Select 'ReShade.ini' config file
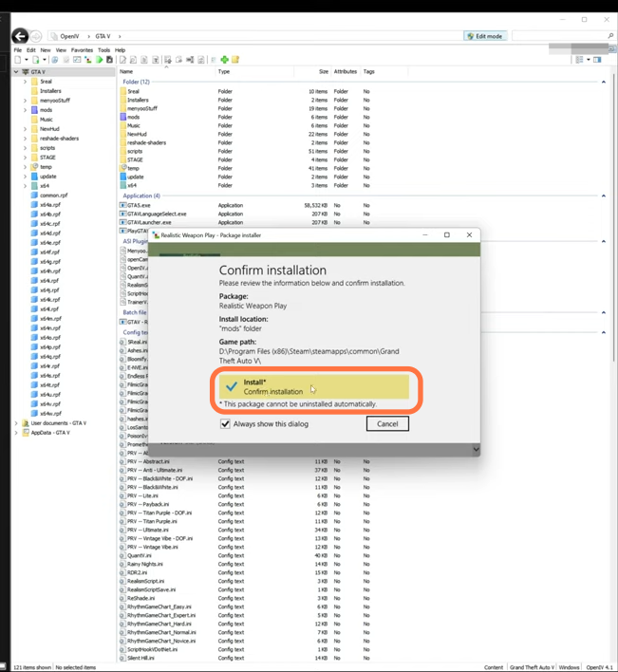This screenshot has height=672, width=618. click(x=141, y=598)
